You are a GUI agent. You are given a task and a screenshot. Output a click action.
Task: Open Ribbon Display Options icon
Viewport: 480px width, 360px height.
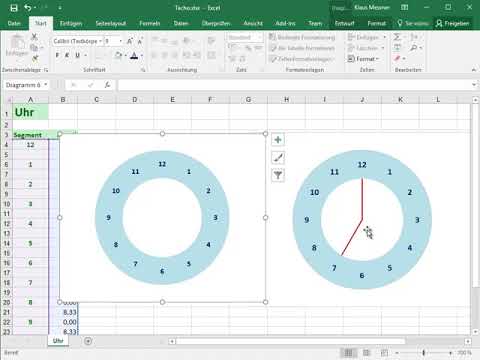point(404,7)
